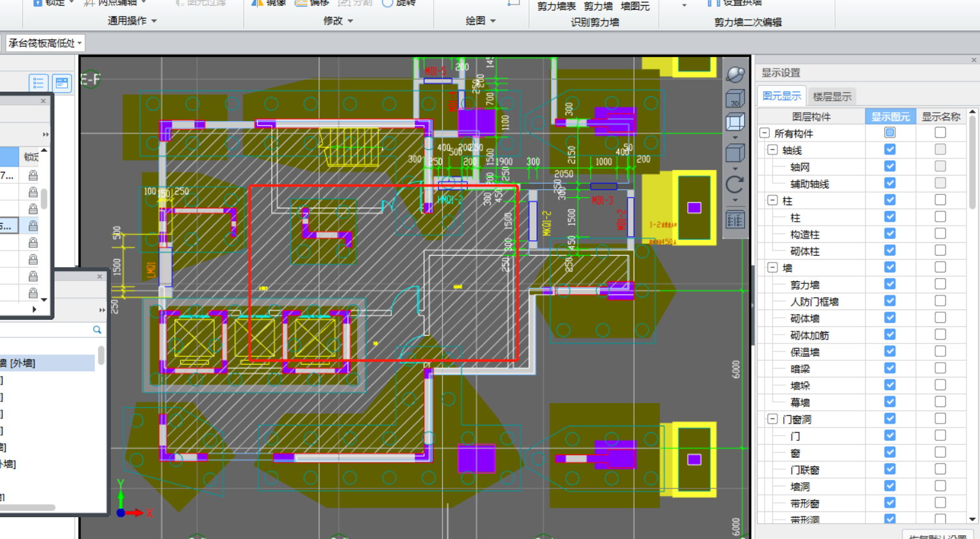Viewport: 980px width, 539px height.
Task: Click the search input field in component list
Action: click(x=45, y=329)
